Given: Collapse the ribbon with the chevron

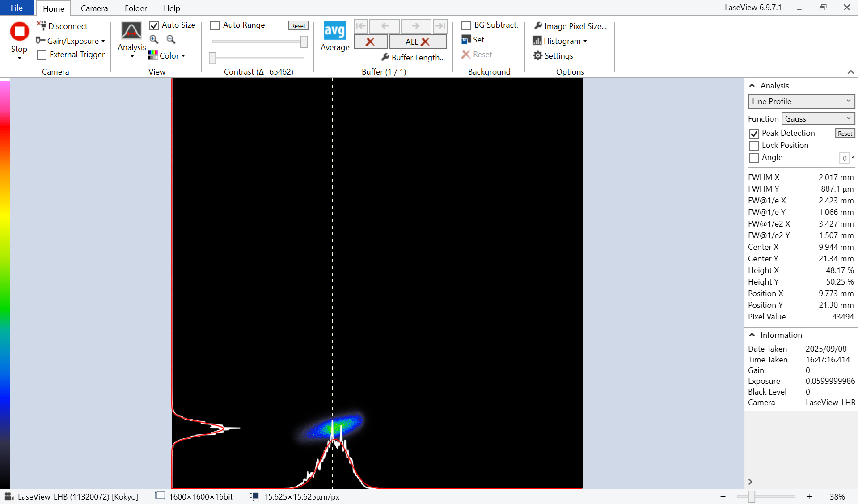Looking at the screenshot, I should pyautogui.click(x=850, y=72).
